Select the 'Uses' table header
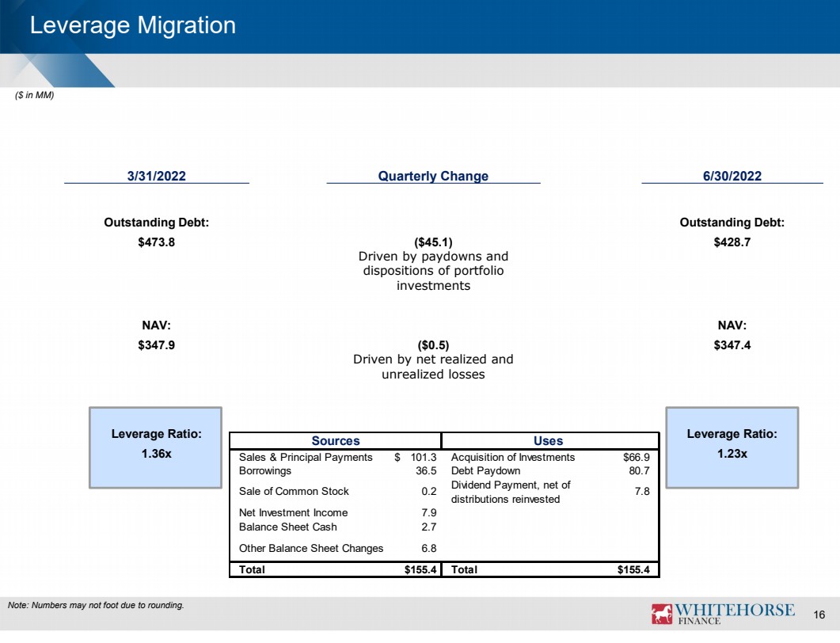 (548, 440)
